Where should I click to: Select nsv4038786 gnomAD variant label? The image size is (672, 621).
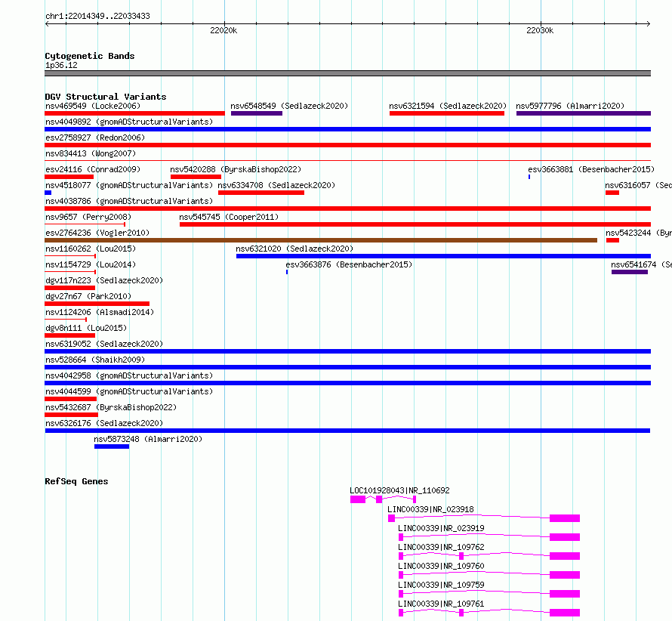coord(129,201)
